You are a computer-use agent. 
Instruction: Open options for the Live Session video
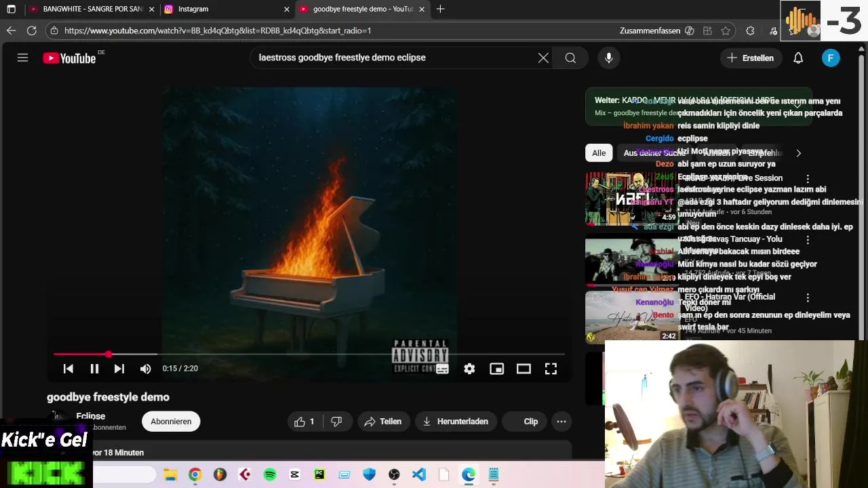[808, 179]
